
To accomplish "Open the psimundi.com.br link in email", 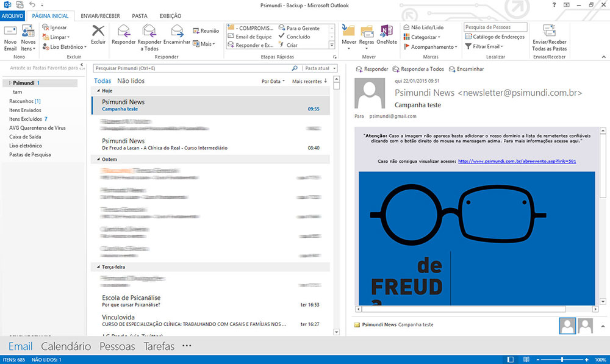I will click(x=517, y=162).
